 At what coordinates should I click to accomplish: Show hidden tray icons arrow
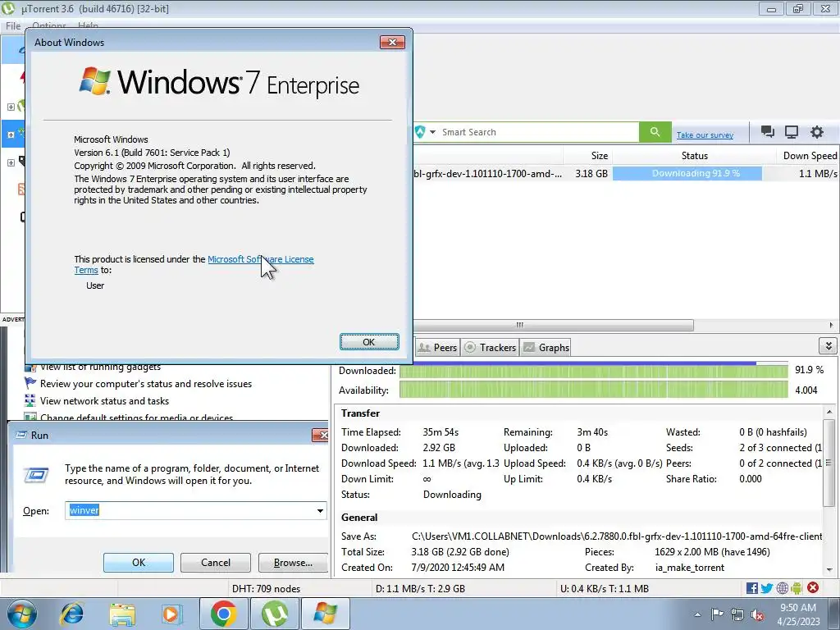pyautogui.click(x=697, y=614)
